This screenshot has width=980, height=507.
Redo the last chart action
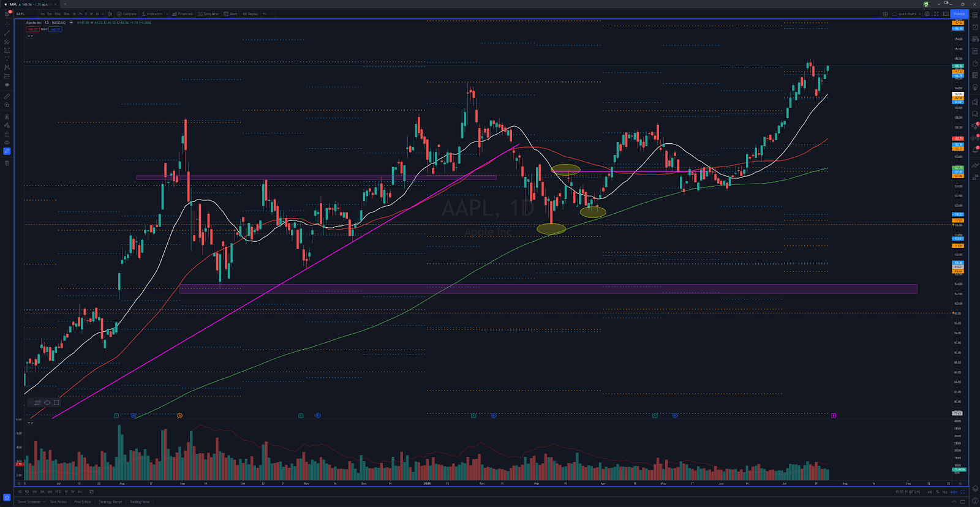tap(271, 13)
